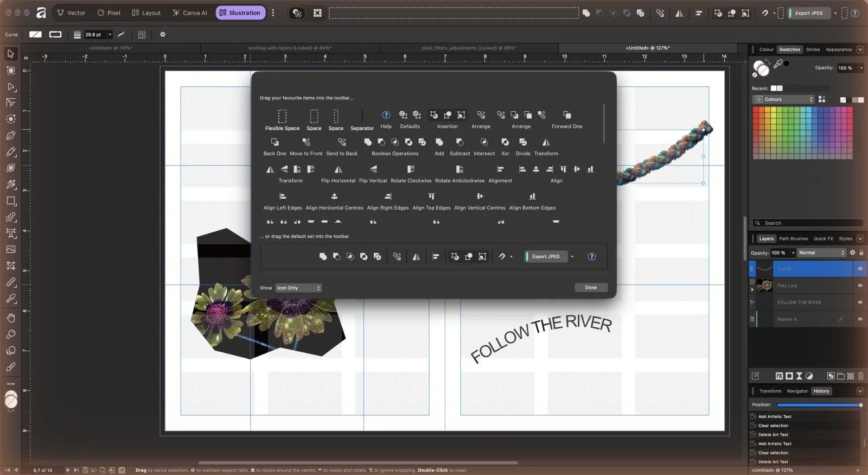868x475 pixels.
Task: Select the Move tool in the tools panel
Action: (x=10, y=54)
